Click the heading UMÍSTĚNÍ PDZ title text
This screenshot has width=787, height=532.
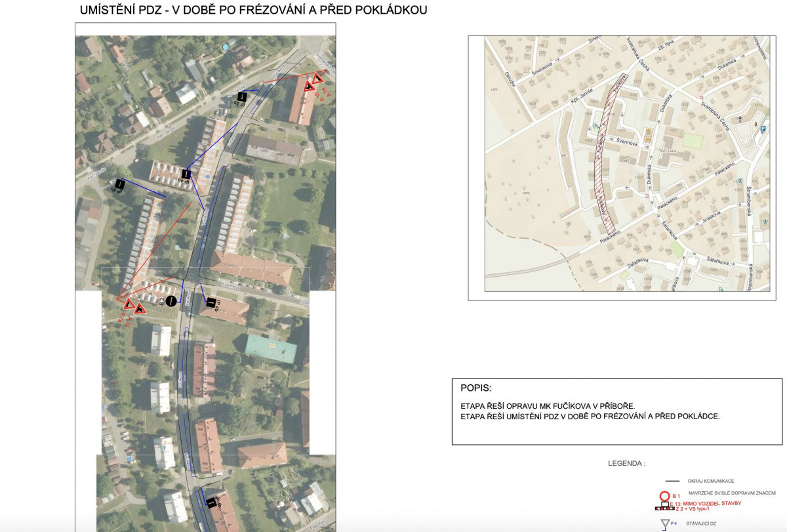253,10
